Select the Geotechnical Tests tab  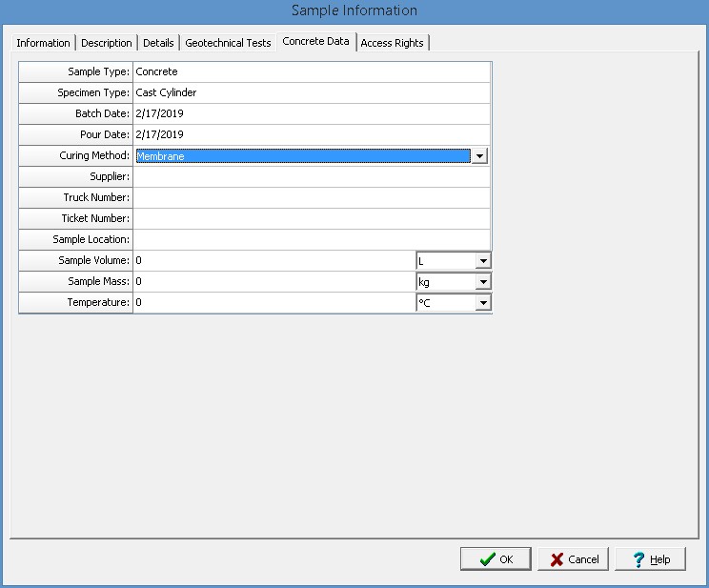(228, 43)
